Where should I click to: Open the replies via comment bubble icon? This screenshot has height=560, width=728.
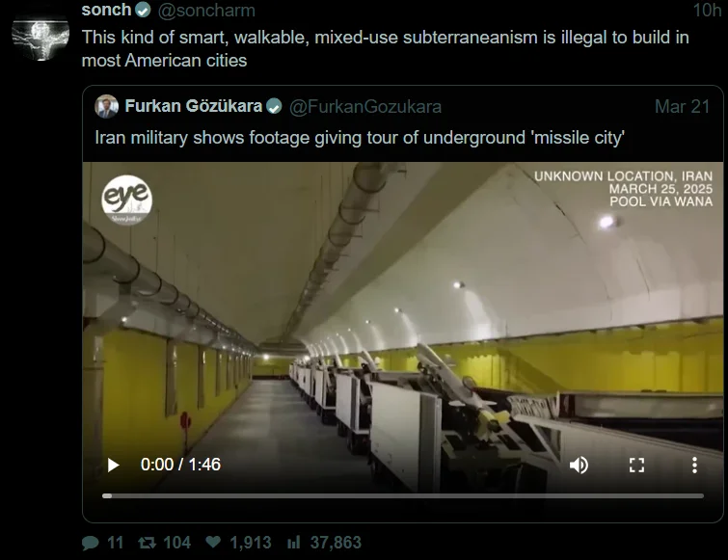coord(90,543)
